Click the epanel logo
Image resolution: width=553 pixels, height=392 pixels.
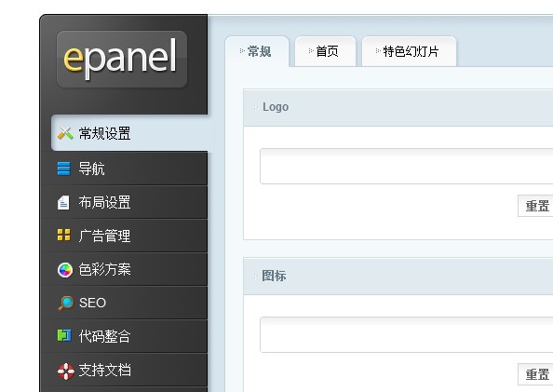click(x=122, y=59)
